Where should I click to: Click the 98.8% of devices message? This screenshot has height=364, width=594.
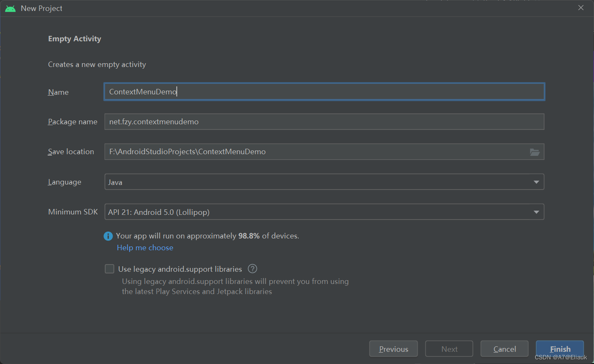click(x=208, y=236)
